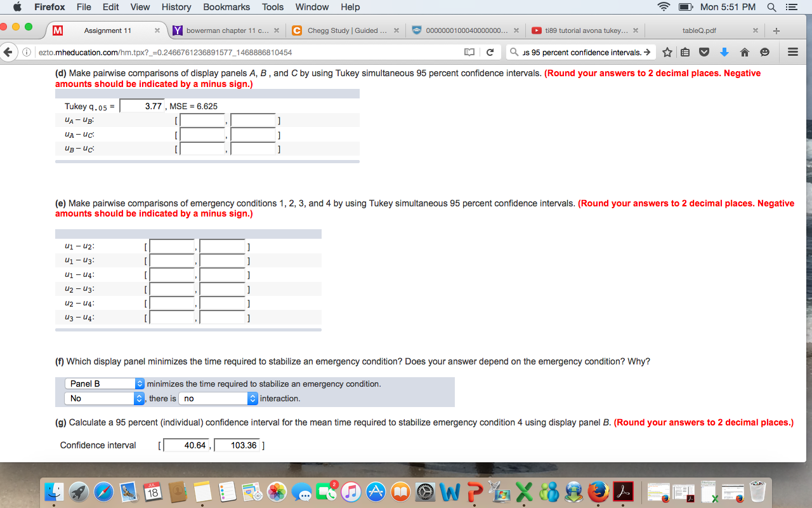Open the Trash in the dock
The image size is (812, 508).
[757, 491]
